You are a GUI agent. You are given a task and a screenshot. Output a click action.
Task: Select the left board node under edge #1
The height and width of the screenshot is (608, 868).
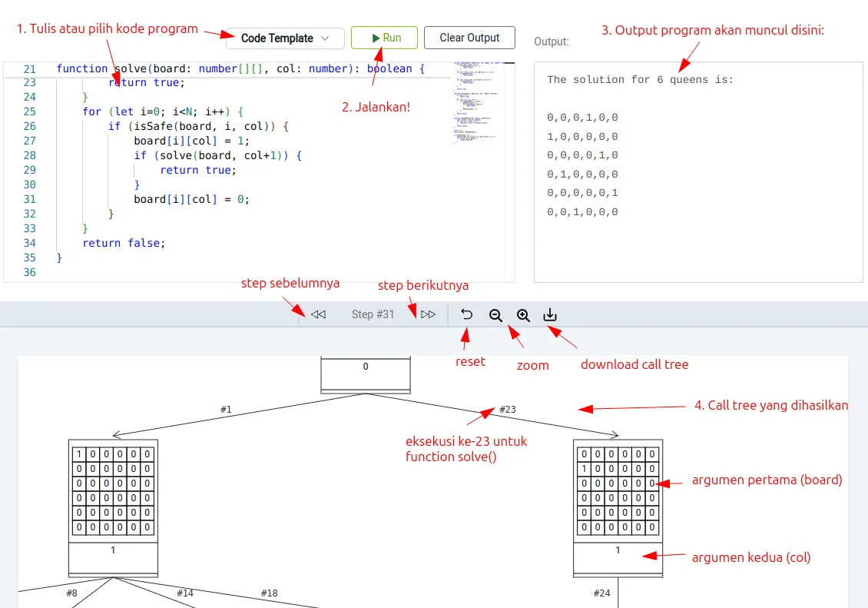click(113, 507)
